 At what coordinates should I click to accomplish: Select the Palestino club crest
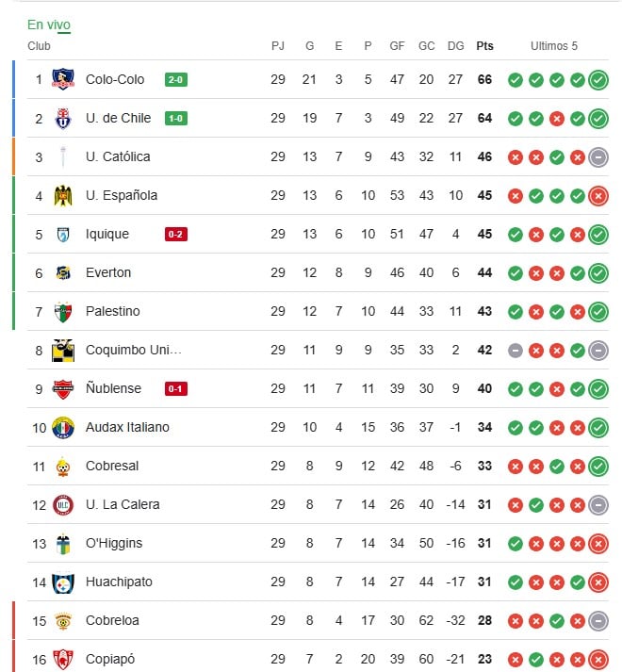[x=63, y=312]
